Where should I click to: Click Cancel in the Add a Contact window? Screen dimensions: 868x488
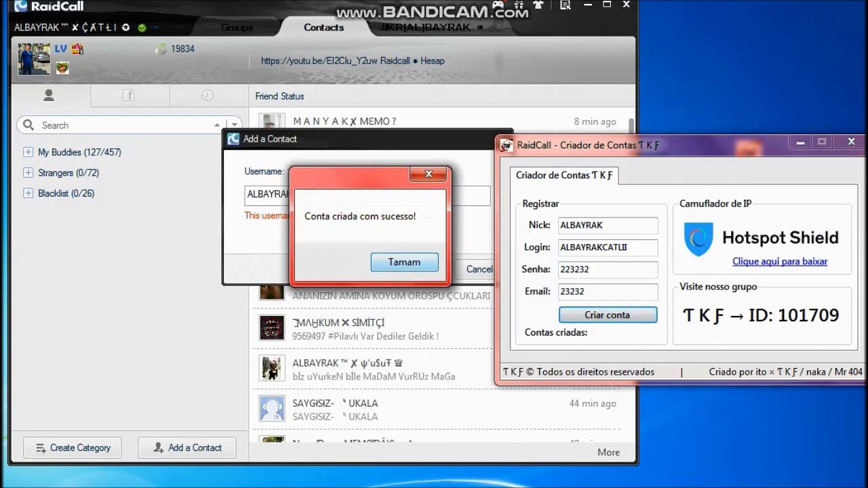click(479, 269)
